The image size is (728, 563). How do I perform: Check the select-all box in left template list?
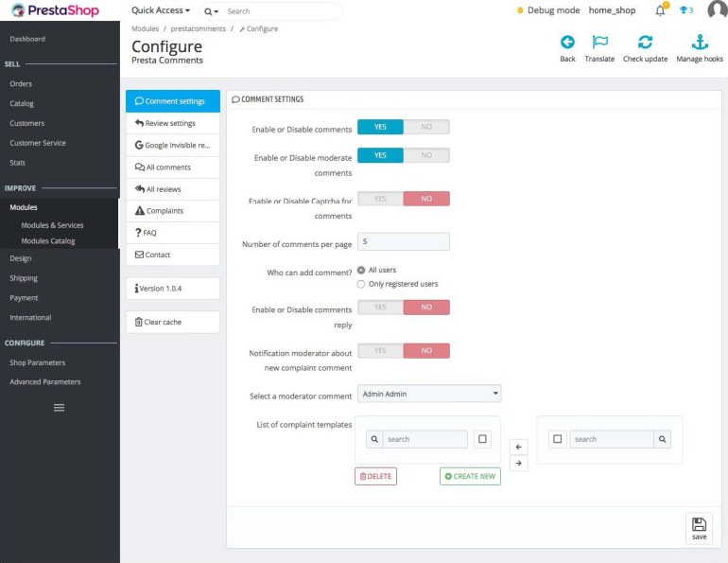point(482,439)
